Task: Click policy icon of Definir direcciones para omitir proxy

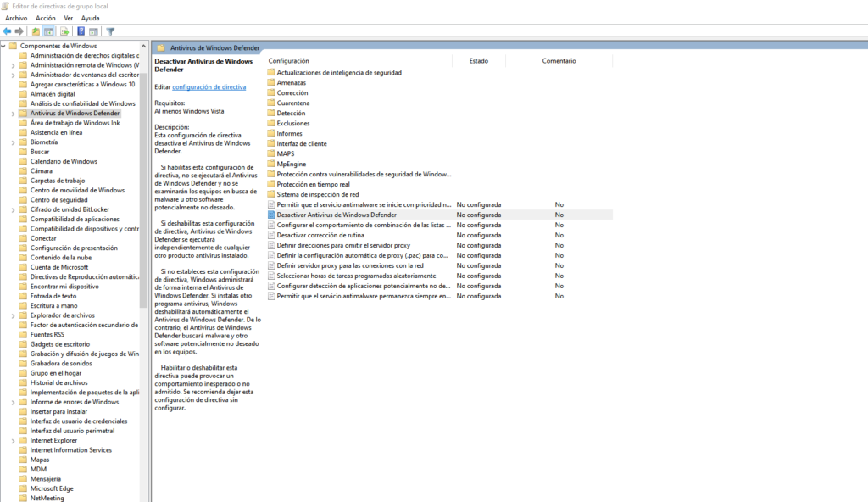Action: pyautogui.click(x=271, y=245)
